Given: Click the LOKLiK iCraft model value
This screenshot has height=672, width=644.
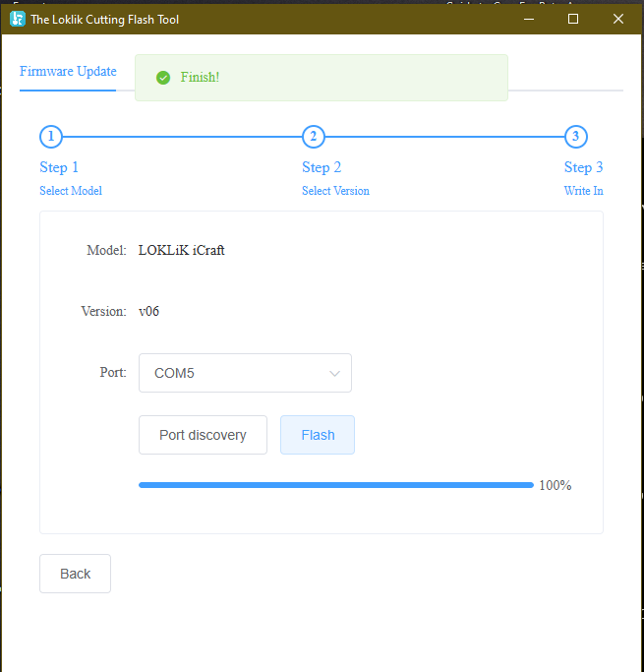Looking at the screenshot, I should click(x=182, y=250).
